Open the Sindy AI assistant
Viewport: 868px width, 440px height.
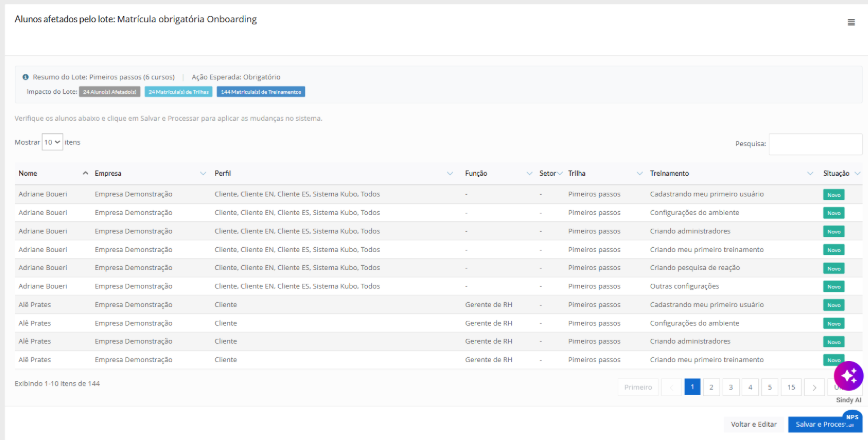pyautogui.click(x=849, y=376)
